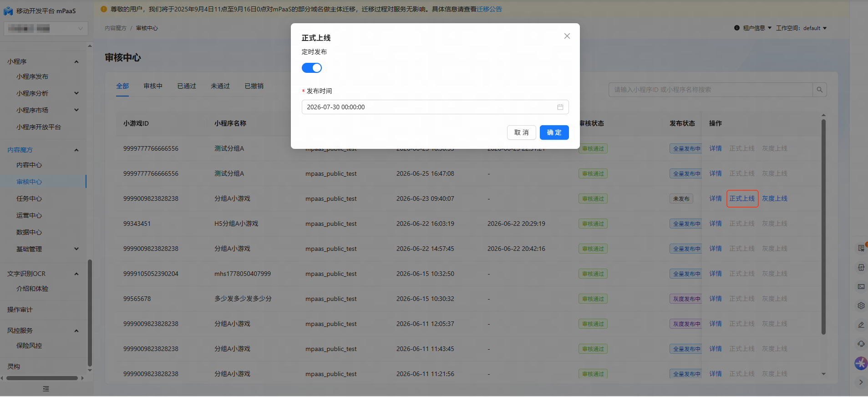Image resolution: width=868 pixels, height=397 pixels.
Task: Click the orange notice icon in top banner
Action: [103, 9]
